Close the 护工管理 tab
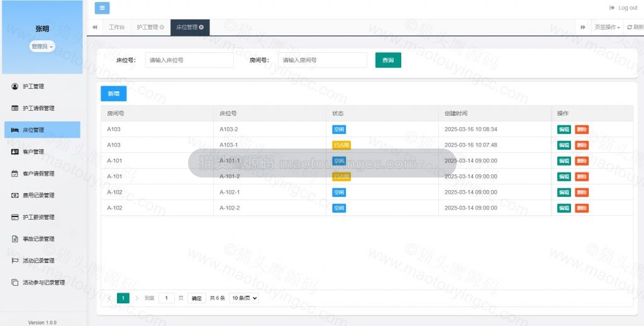The image size is (644, 326). (162, 27)
